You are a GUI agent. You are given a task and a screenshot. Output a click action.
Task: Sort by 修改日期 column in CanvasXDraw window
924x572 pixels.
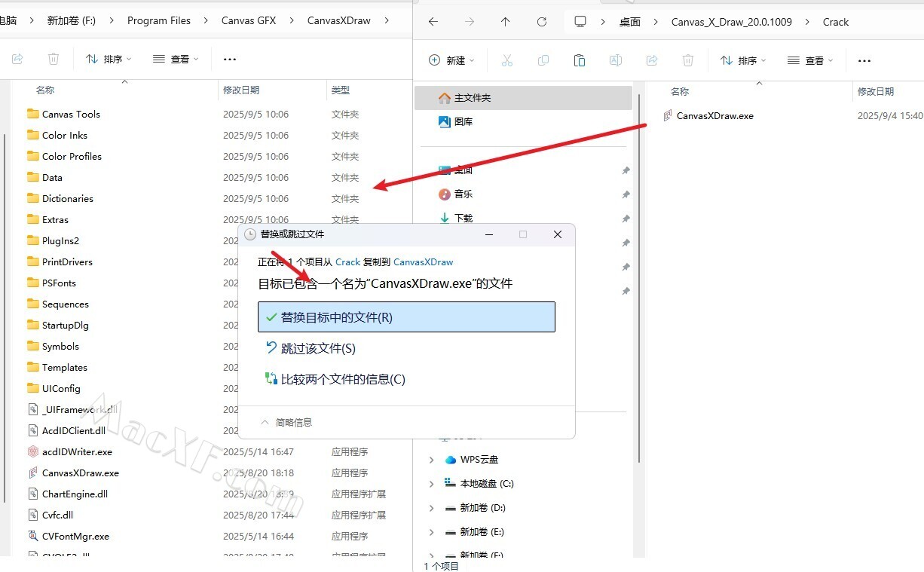(241, 90)
